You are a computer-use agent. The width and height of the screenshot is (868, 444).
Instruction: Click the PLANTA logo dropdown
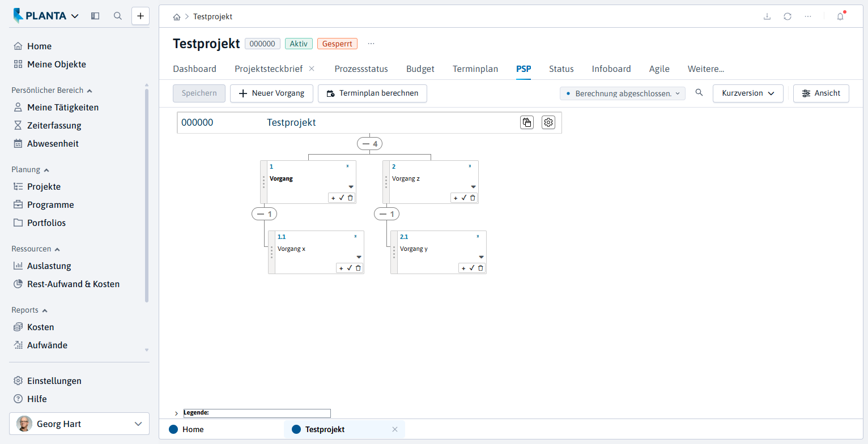46,16
